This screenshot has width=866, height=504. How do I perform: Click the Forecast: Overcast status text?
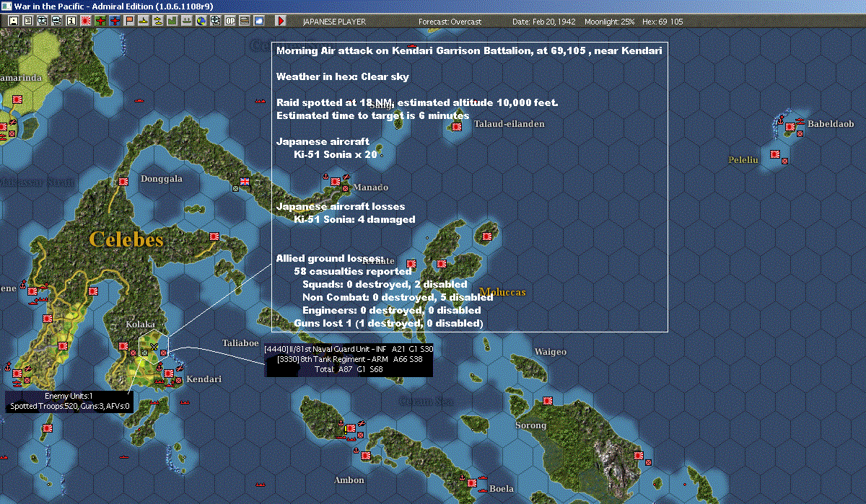coord(450,22)
